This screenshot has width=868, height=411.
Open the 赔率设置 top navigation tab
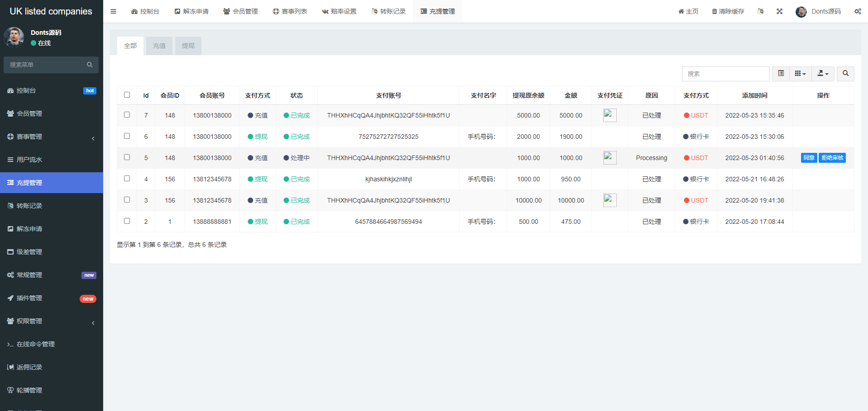339,11
